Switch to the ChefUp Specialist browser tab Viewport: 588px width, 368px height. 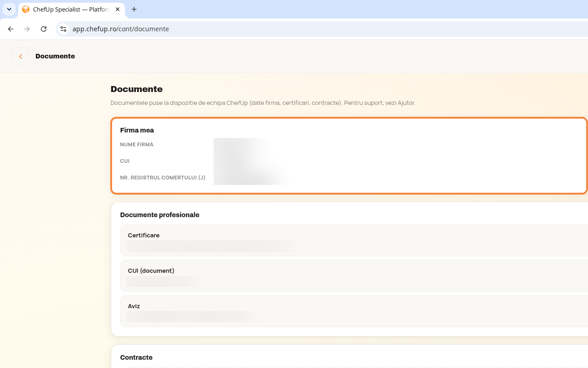[71, 9]
